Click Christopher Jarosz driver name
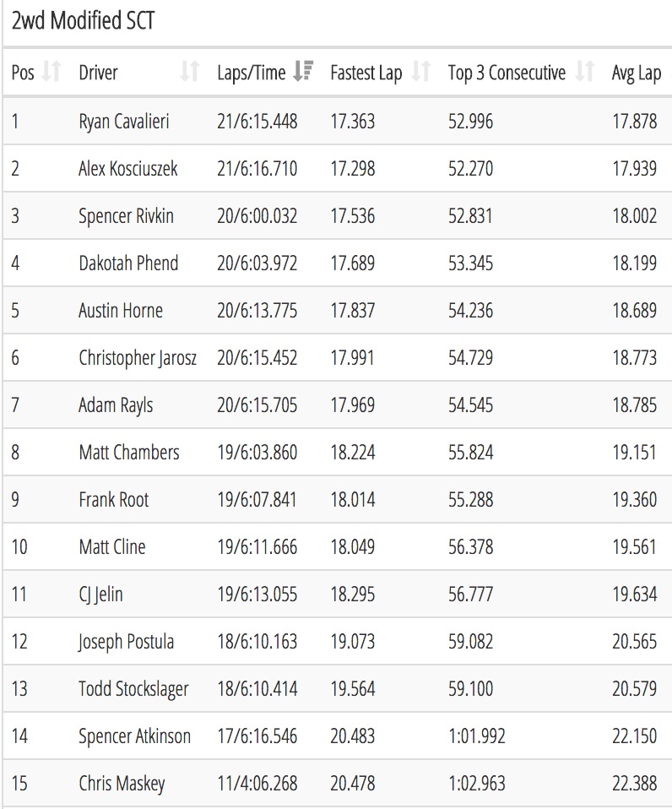Viewport: 672px width, 809px height. [x=138, y=358]
